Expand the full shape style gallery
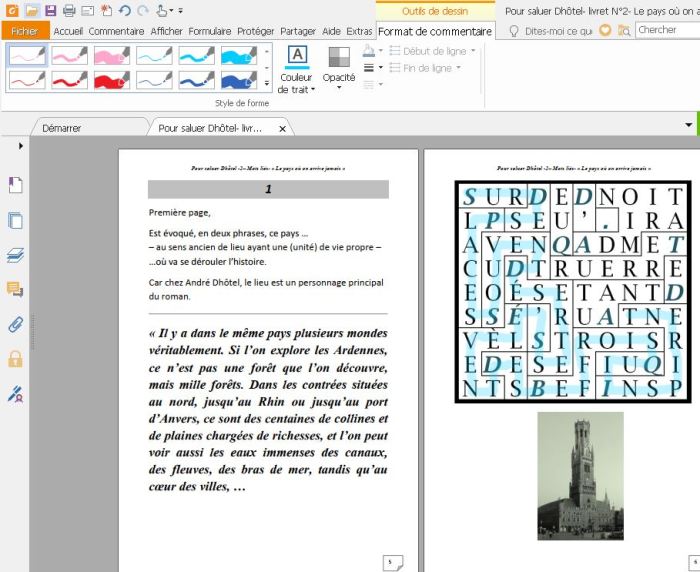Viewport: 700px width, 572px height. pos(267,83)
